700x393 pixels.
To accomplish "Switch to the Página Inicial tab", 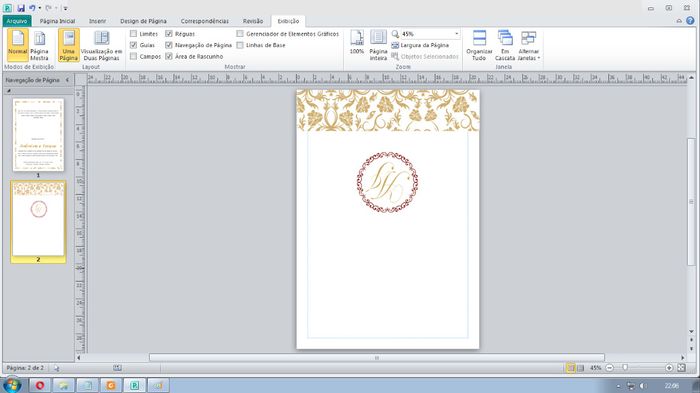I will pos(57,21).
